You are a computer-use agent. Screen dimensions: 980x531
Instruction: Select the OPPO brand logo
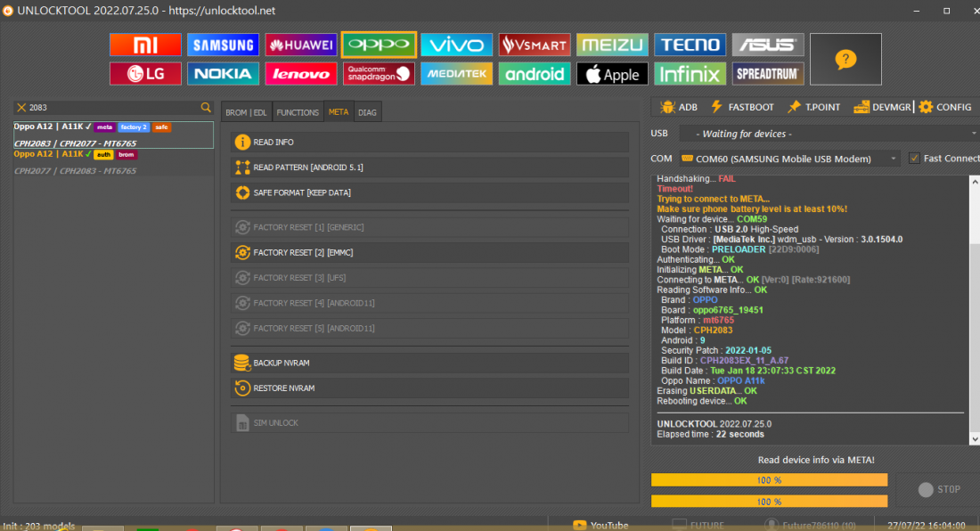coord(379,45)
